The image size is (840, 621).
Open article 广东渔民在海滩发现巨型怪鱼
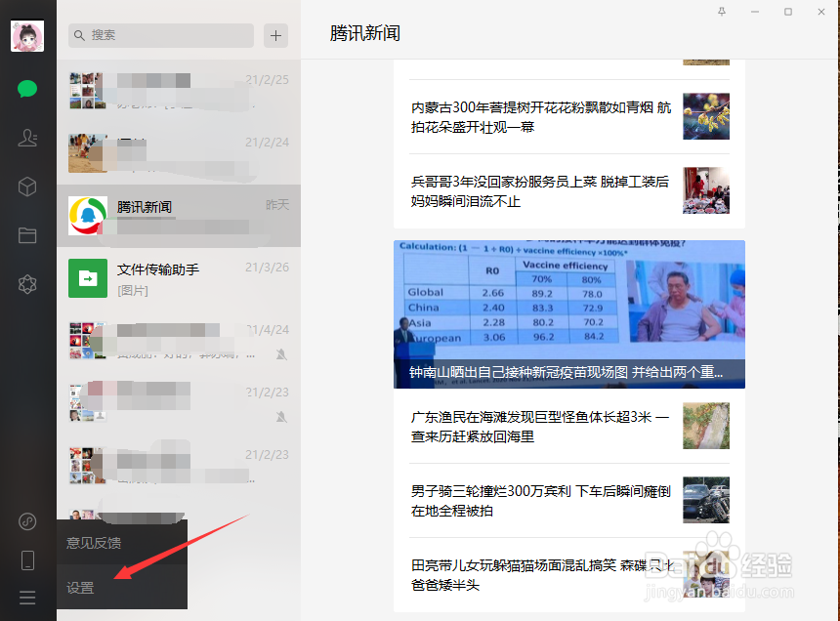(568, 426)
